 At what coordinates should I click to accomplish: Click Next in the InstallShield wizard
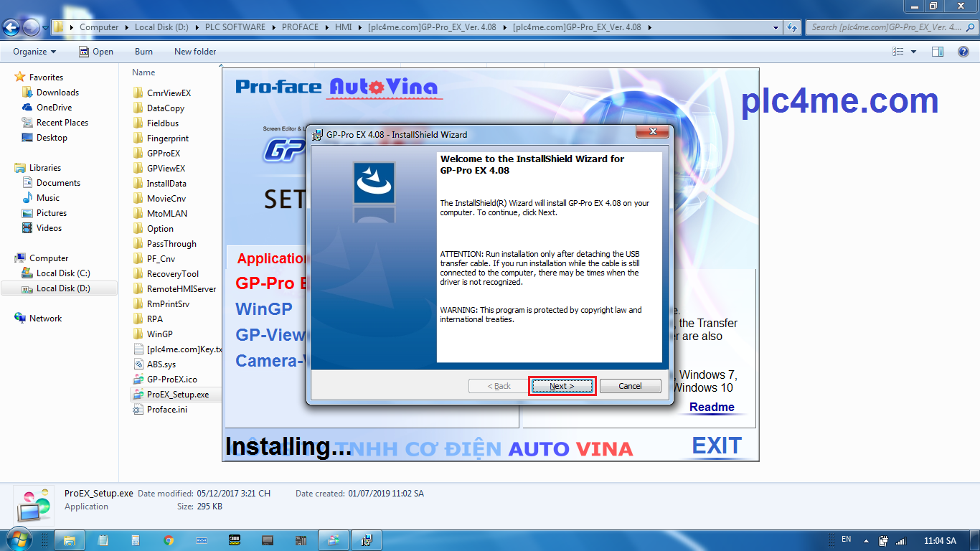[562, 385]
